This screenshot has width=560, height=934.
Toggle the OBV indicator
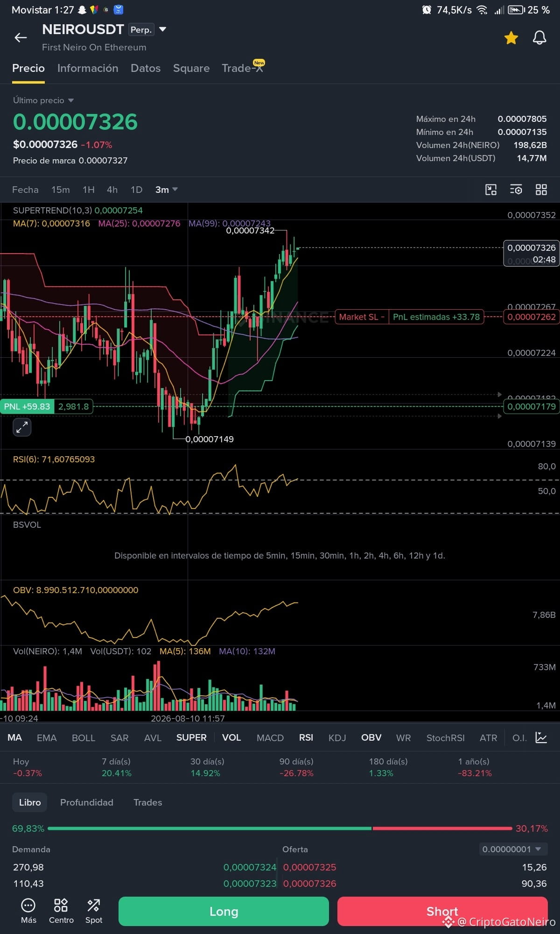point(371,737)
